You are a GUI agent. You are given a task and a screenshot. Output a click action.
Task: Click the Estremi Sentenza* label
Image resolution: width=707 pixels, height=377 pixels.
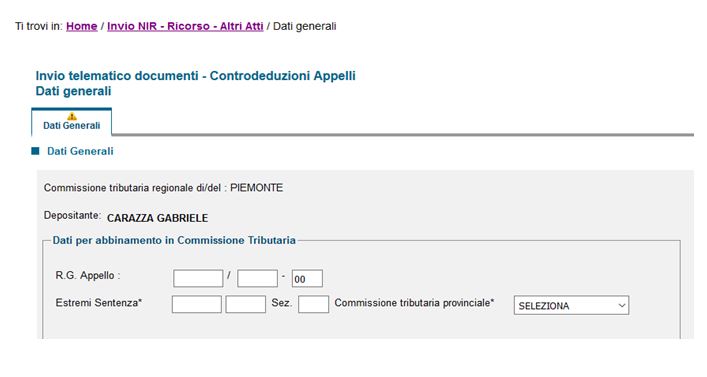click(99, 303)
